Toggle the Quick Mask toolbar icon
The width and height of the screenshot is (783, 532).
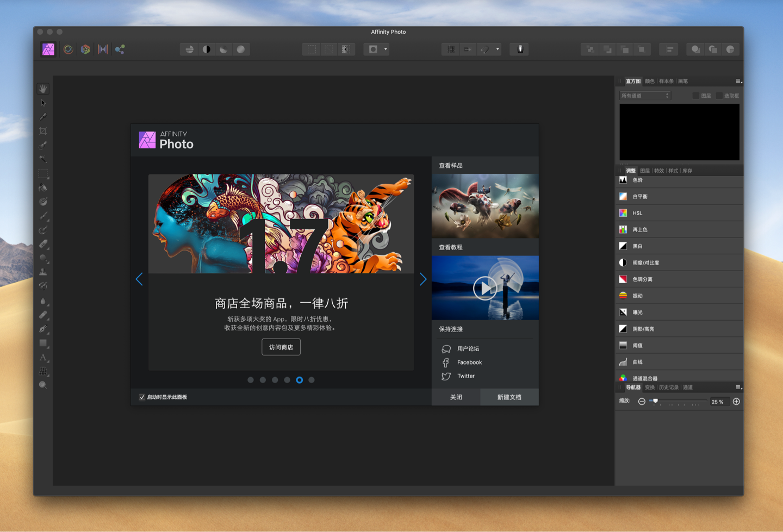point(373,49)
